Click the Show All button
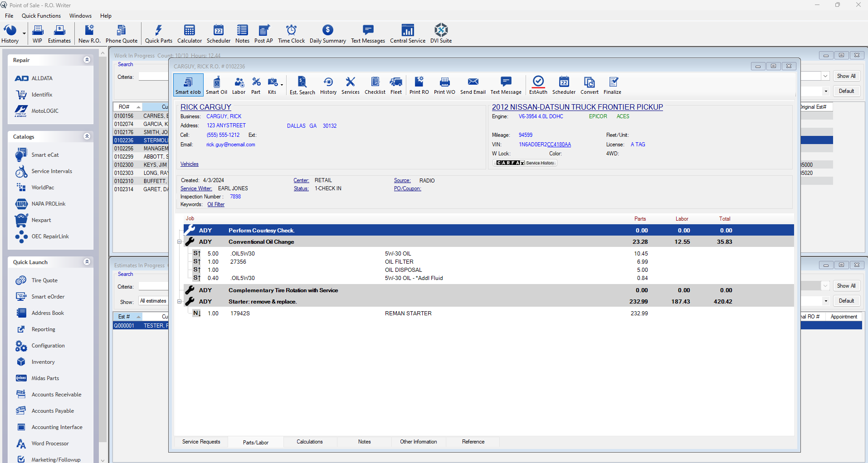The image size is (868, 463). coord(846,76)
